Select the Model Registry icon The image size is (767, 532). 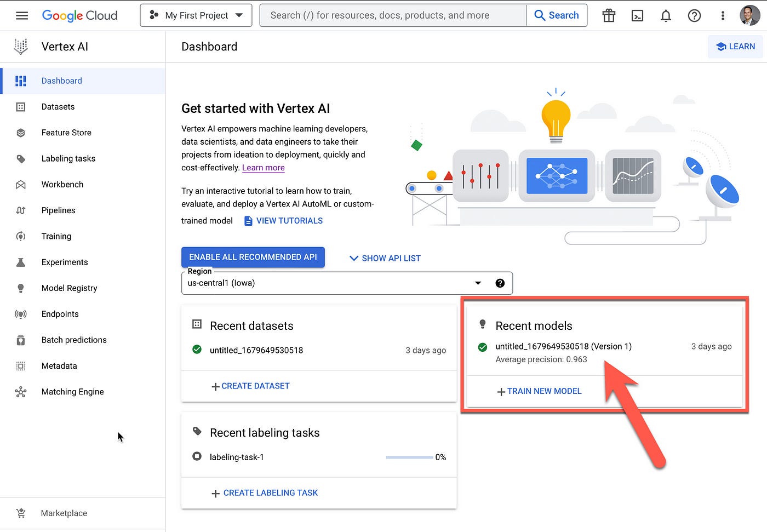point(21,288)
